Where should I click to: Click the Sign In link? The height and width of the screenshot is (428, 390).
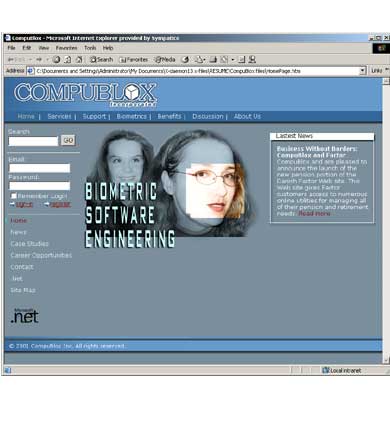pyautogui.click(x=24, y=205)
